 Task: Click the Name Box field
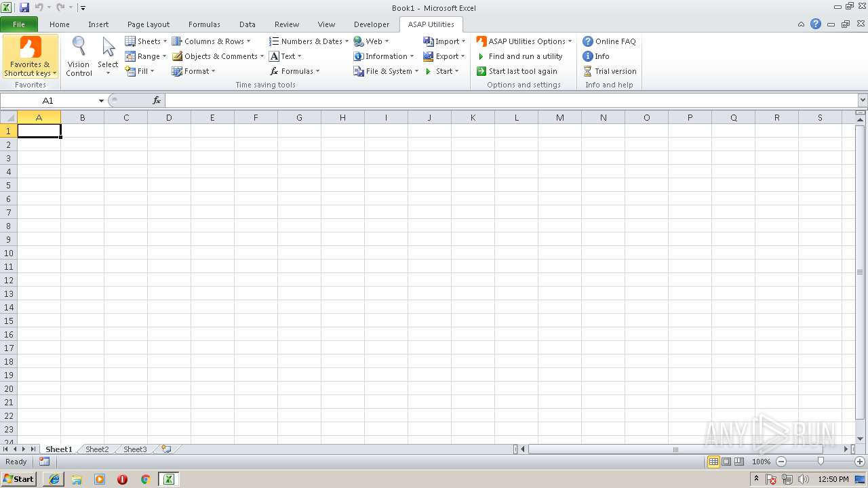tap(48, 100)
